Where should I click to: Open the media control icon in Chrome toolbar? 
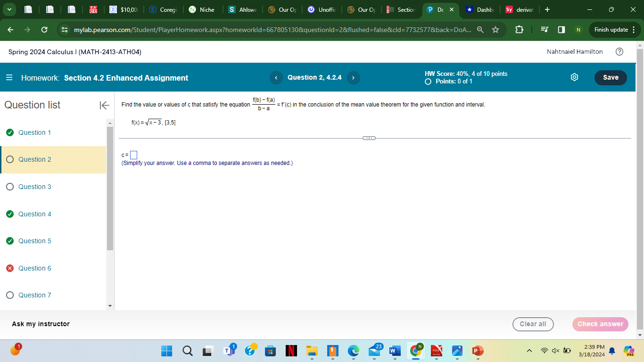click(545, 30)
